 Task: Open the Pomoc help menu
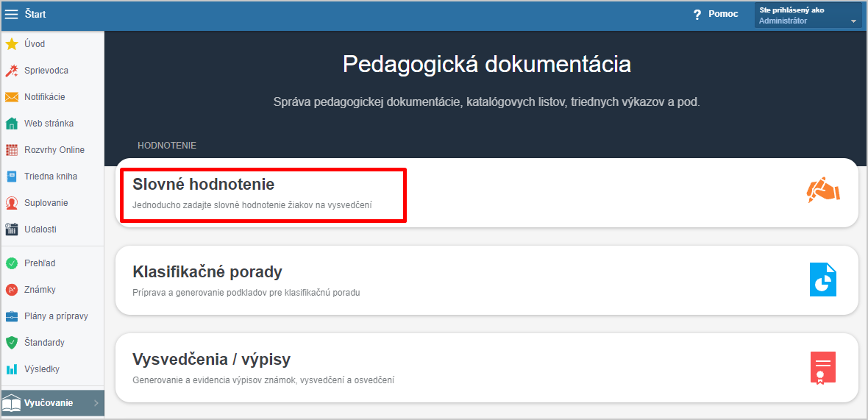pos(716,15)
